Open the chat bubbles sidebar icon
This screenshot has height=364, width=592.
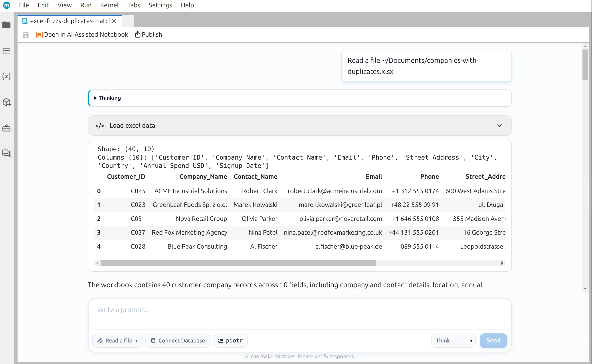coord(6,153)
